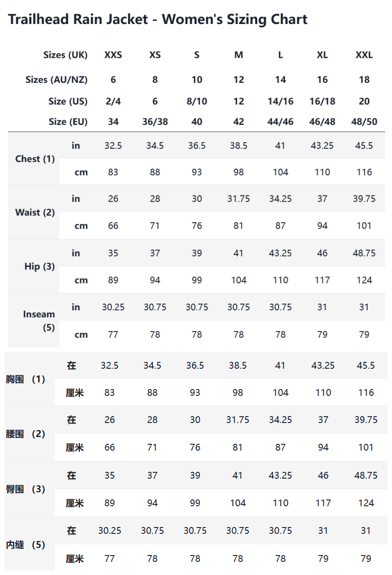Viewport: 392px width, 575px height.
Task: Click the XL UK size header
Action: [322, 55]
